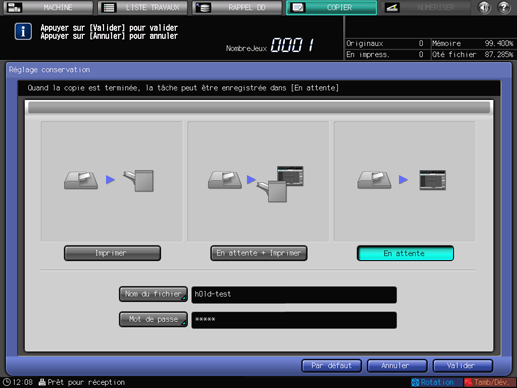Click the Réglage conservation title
Viewport: 517px width, 388px height.
pos(49,70)
